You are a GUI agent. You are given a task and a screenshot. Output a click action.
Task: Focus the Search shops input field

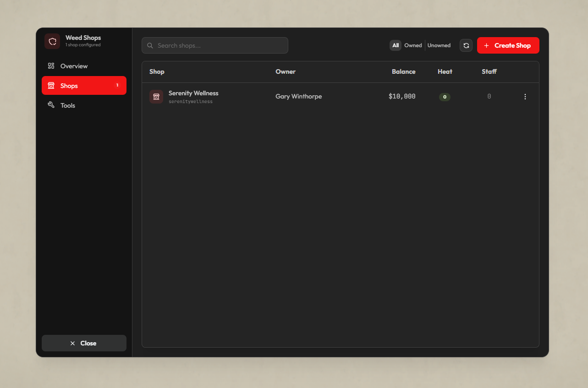[215, 45]
